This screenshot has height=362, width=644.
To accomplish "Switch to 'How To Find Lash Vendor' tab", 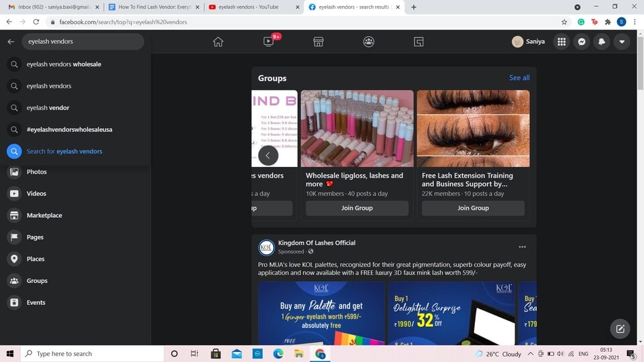I will coord(154,7).
